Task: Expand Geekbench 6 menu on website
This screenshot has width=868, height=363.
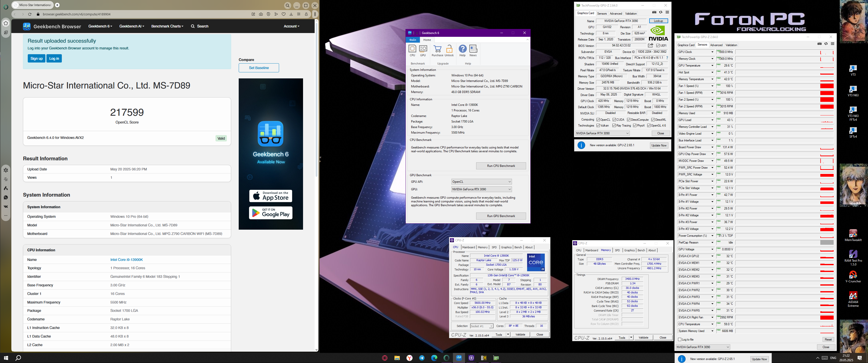Action: [x=100, y=26]
